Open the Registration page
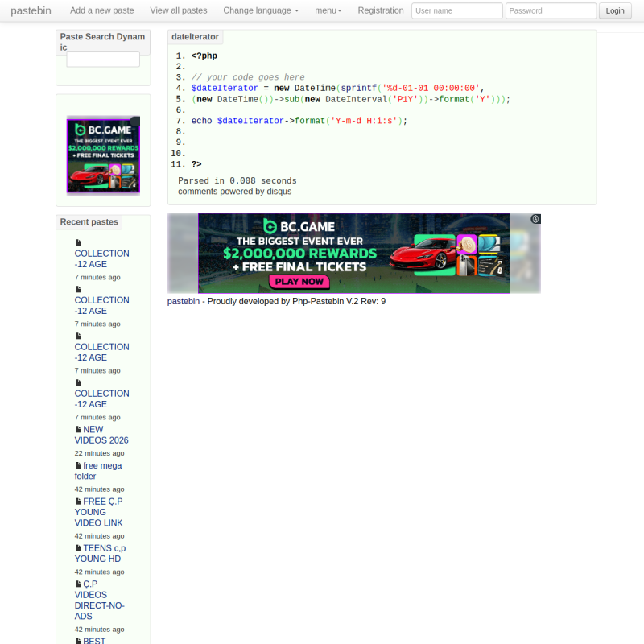The image size is (644, 644). (x=380, y=10)
